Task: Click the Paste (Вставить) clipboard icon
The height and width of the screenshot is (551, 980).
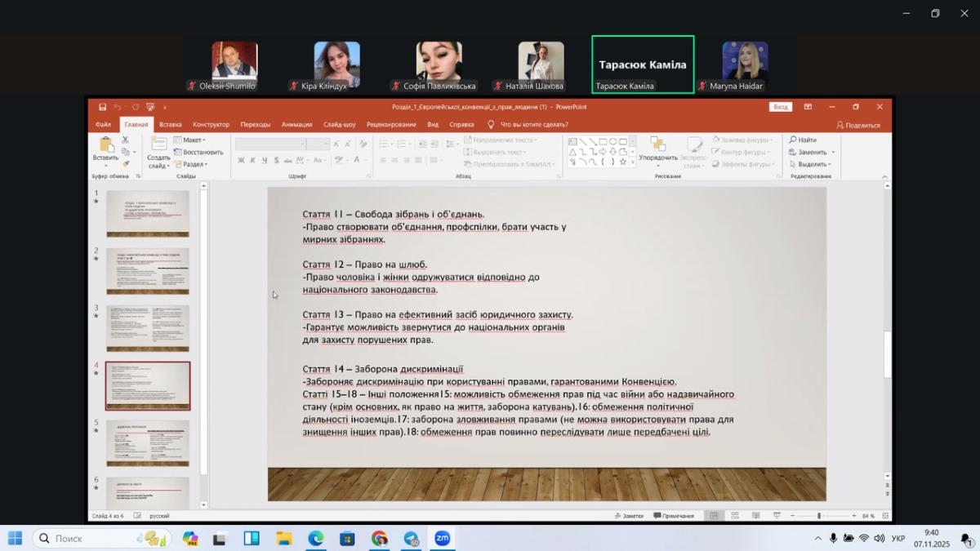Action: pyautogui.click(x=105, y=145)
